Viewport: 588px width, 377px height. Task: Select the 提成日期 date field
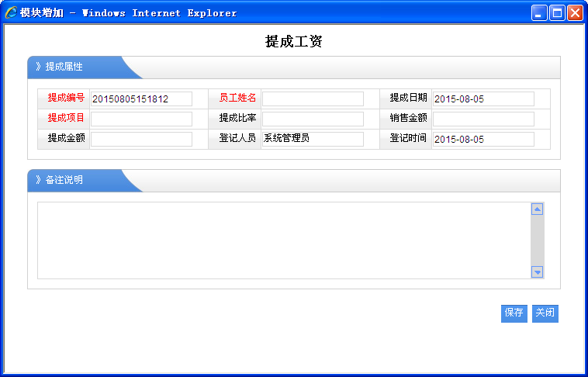483,99
